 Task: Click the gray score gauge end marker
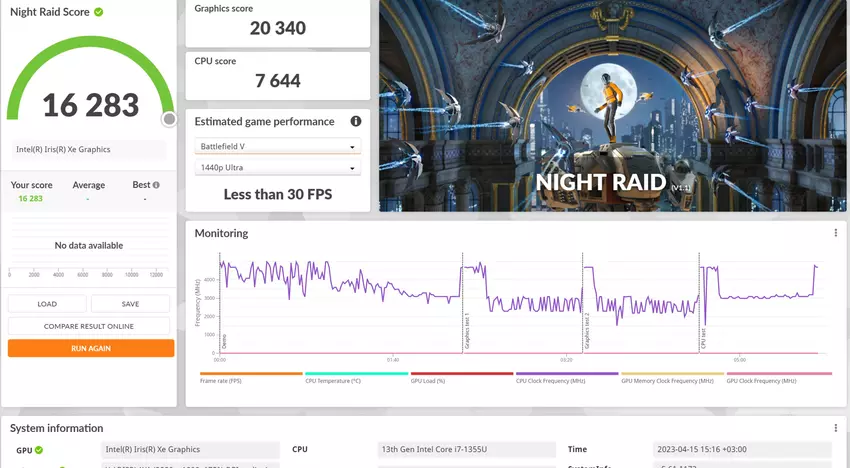pyautogui.click(x=169, y=120)
